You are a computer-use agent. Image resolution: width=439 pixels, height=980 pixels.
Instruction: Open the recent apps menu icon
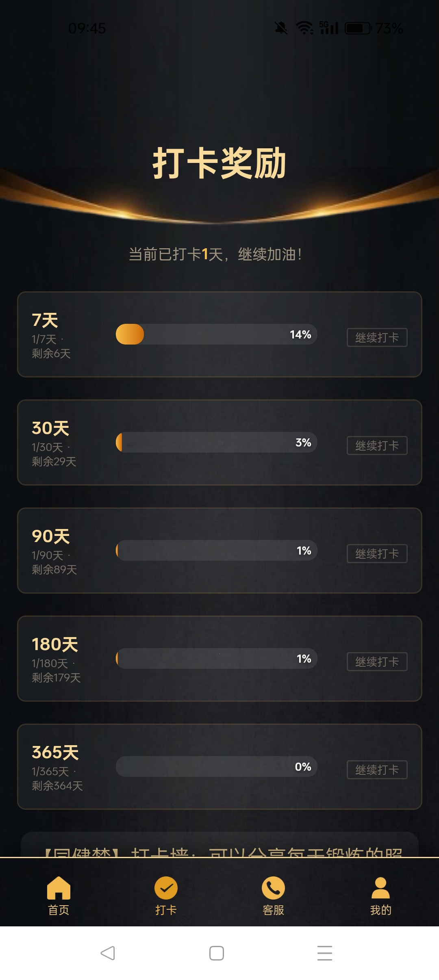[324, 953]
